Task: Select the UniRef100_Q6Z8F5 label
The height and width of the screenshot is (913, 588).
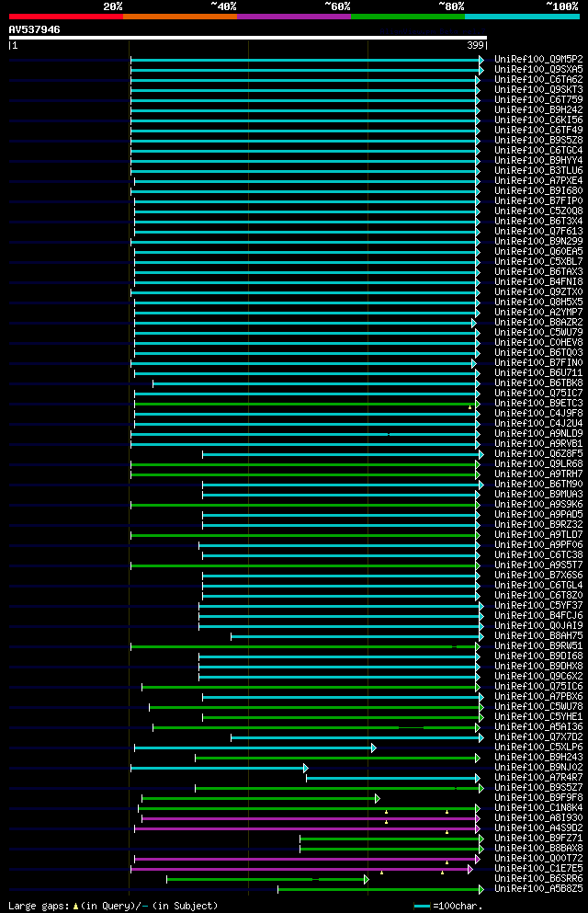Action: coord(538,453)
